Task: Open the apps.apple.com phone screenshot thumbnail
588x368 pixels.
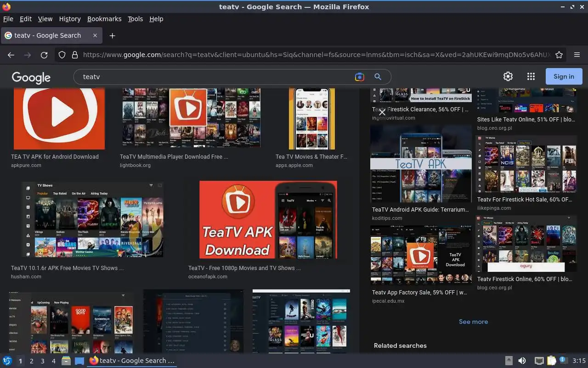Action: point(311,119)
